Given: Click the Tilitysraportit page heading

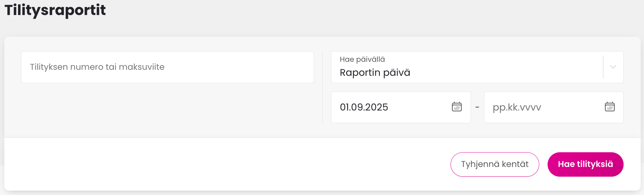Looking at the screenshot, I should coord(55,10).
